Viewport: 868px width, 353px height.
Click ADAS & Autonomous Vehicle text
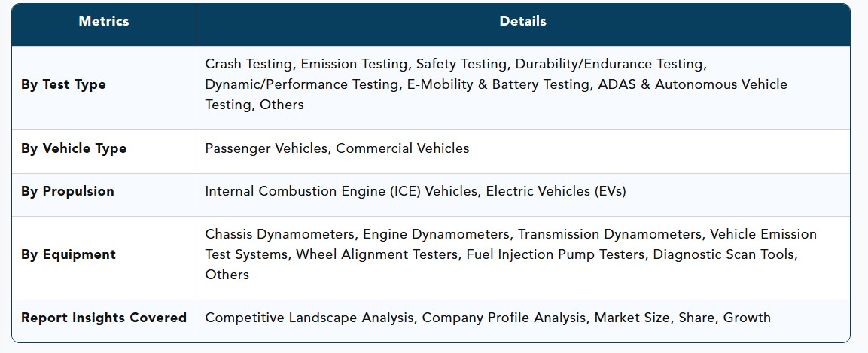coord(693,84)
